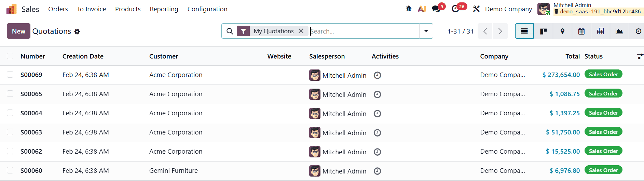Viewport: 644px width, 181px height.
Task: Expand the search filter options dropdown
Action: coord(426,31)
